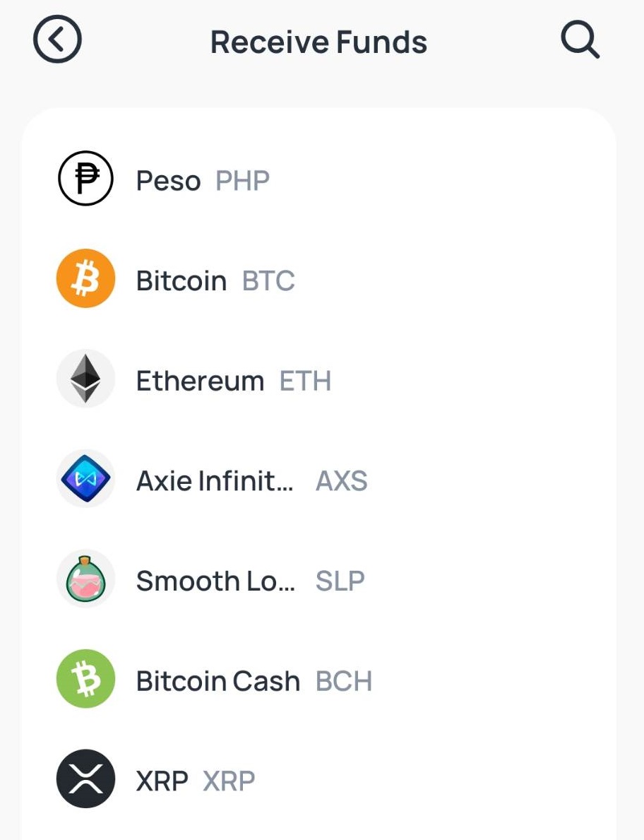Viewport: 644px width, 840px height.
Task: Choose the Axie Infinit... entry
Action: pos(319,479)
